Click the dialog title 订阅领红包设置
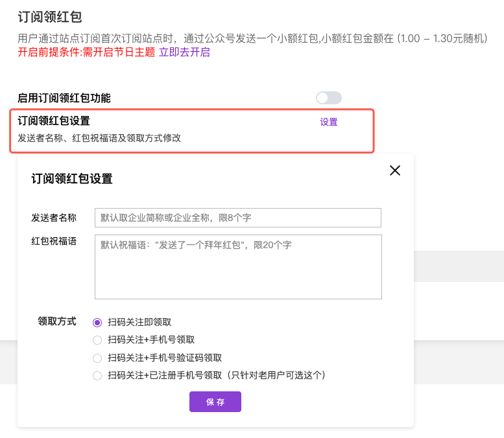The image size is (504, 438). [x=72, y=179]
